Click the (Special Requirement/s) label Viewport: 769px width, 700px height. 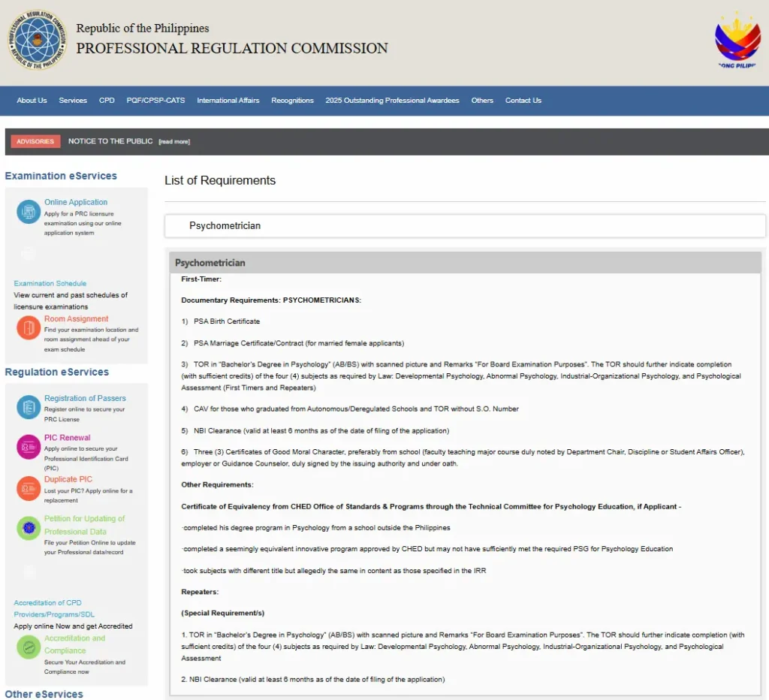click(222, 613)
